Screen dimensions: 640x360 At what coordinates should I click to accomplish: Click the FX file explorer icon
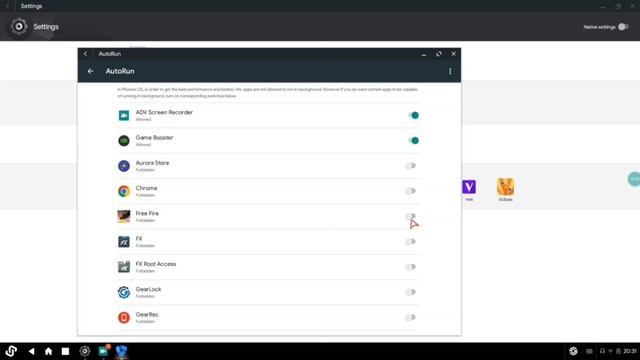coord(124,242)
